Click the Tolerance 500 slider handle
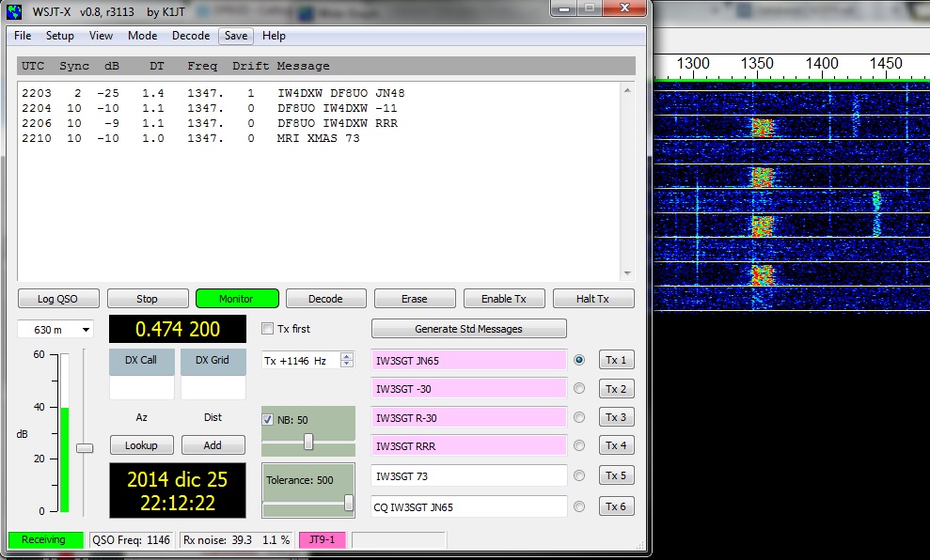930x560 pixels. click(x=349, y=503)
